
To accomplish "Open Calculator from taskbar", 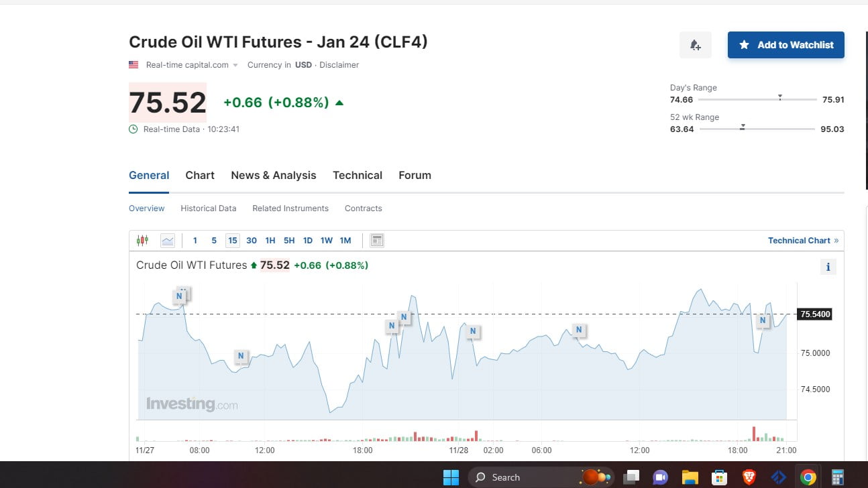I will pos(837,477).
